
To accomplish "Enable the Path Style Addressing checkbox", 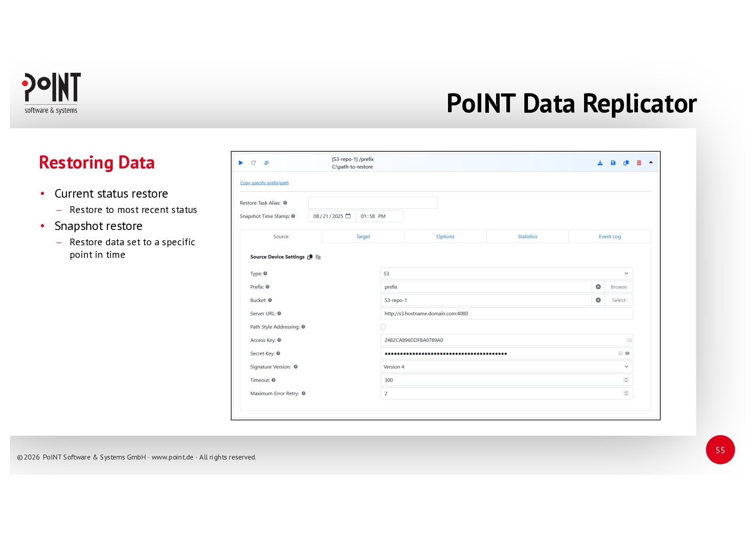I will pyautogui.click(x=383, y=327).
